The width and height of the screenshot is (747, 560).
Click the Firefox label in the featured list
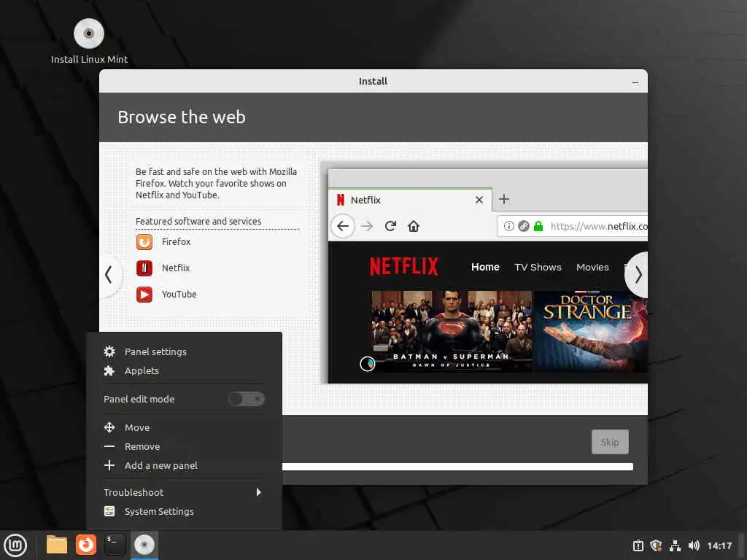click(x=176, y=242)
